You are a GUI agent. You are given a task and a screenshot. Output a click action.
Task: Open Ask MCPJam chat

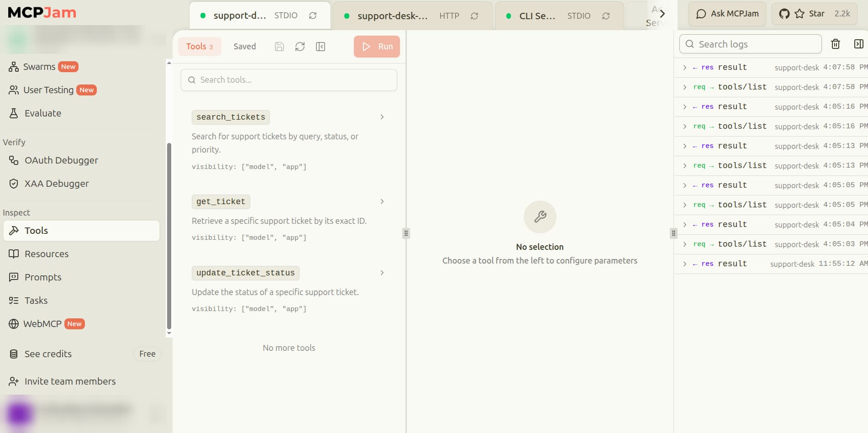tap(727, 14)
